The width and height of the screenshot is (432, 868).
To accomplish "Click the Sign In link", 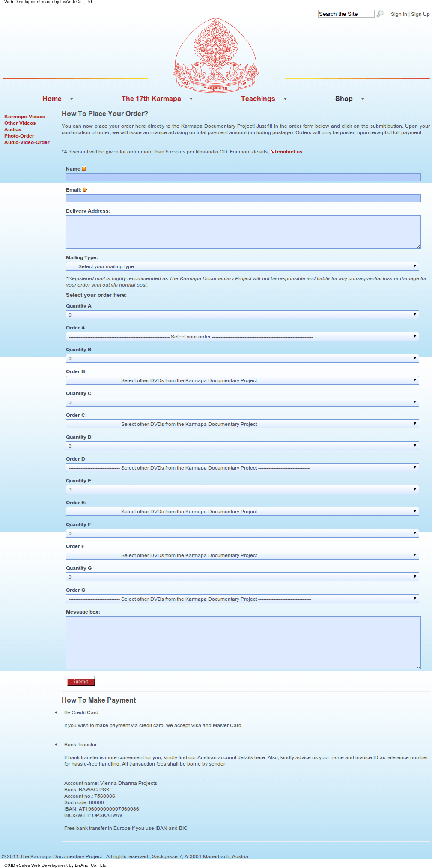I will (399, 14).
